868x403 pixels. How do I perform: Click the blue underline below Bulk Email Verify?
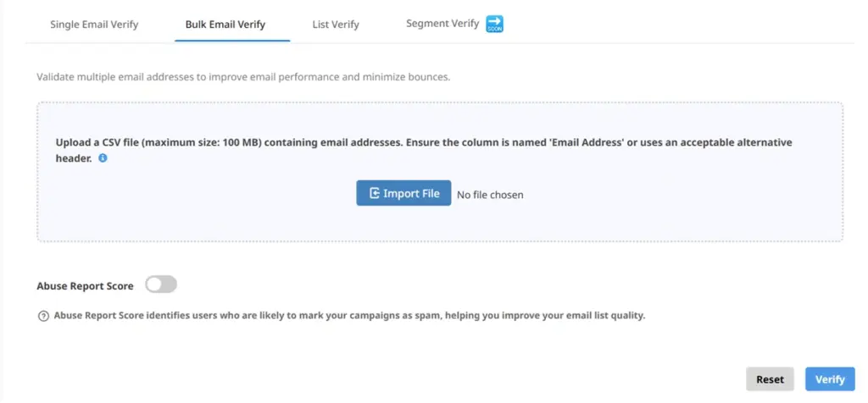point(232,41)
